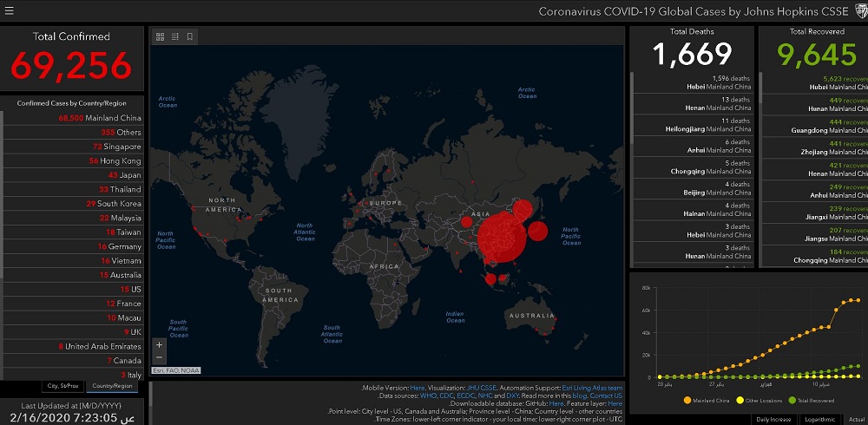Switch to the Country/Region tab
This screenshot has width=868, height=425.
coord(113,386)
